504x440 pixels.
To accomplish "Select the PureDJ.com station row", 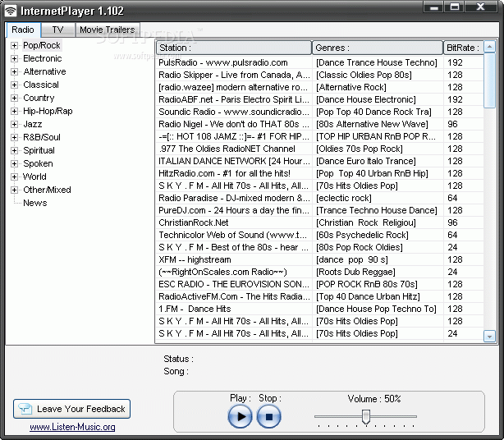I will click(320, 210).
